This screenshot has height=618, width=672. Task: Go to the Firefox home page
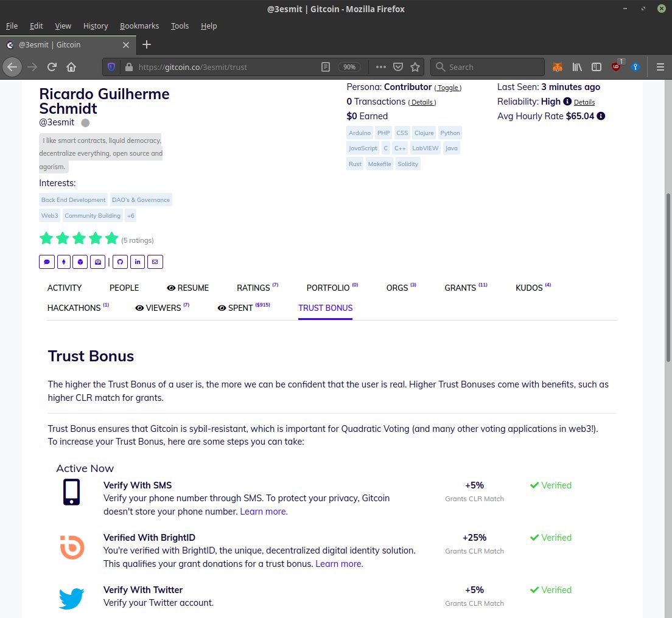point(71,67)
